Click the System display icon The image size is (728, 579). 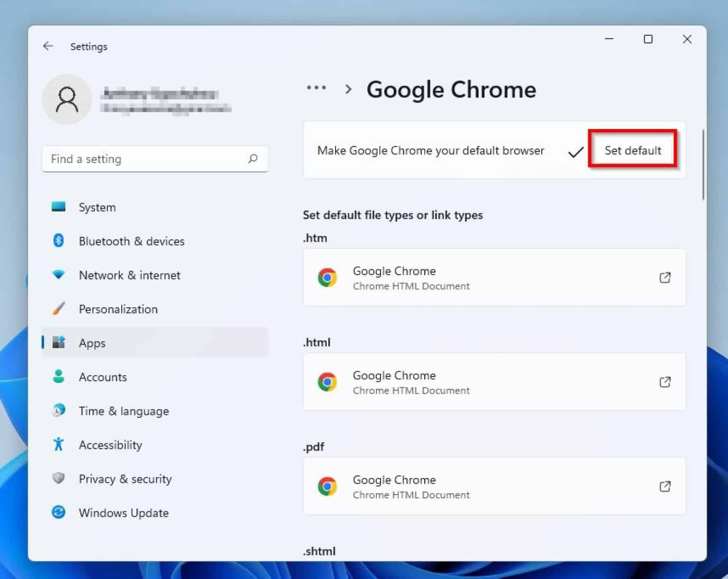(58, 207)
